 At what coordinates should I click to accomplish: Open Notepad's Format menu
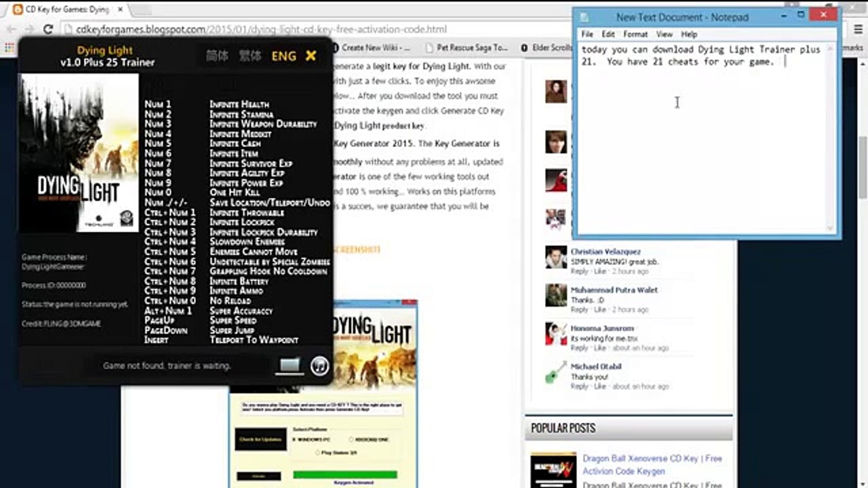[635, 34]
